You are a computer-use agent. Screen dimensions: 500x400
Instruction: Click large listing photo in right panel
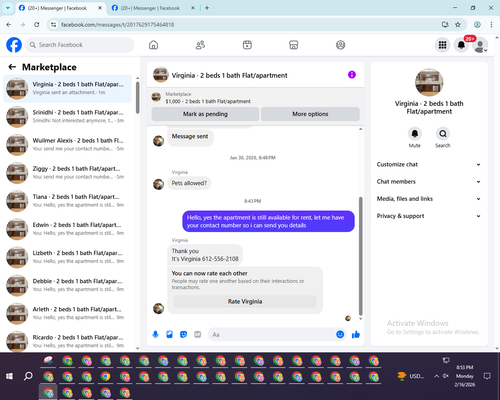[429, 82]
